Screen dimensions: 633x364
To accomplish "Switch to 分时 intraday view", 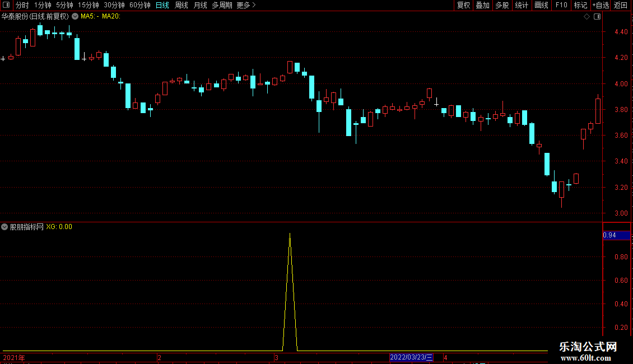I will click(22, 5).
